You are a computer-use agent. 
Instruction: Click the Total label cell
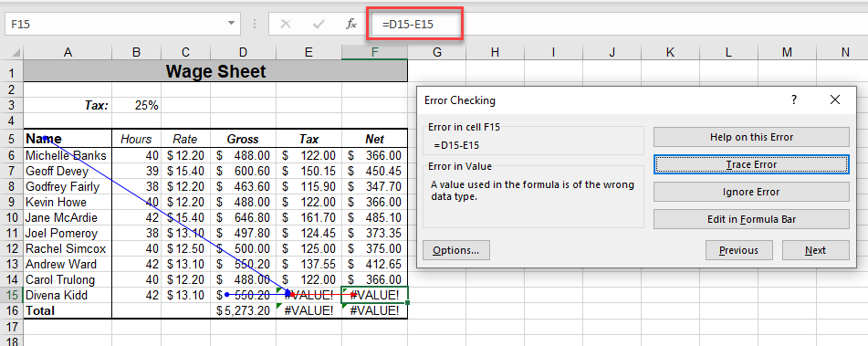tap(68, 310)
